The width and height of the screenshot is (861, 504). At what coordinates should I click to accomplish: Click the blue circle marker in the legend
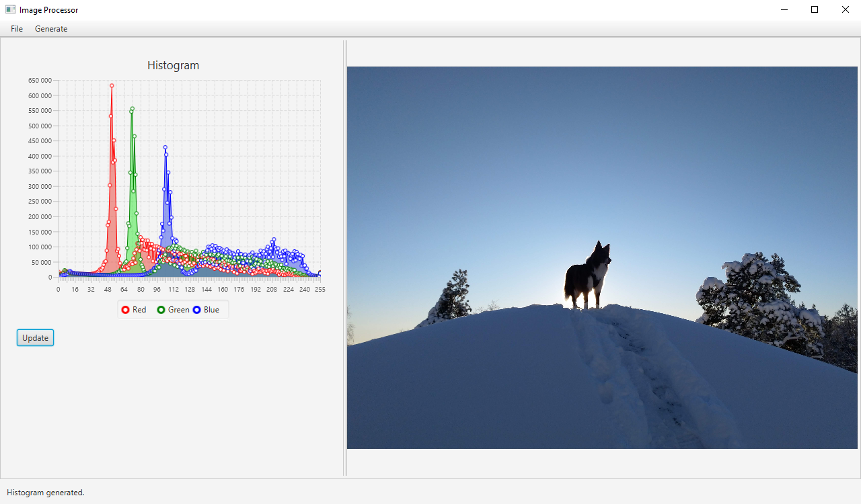pyautogui.click(x=195, y=310)
